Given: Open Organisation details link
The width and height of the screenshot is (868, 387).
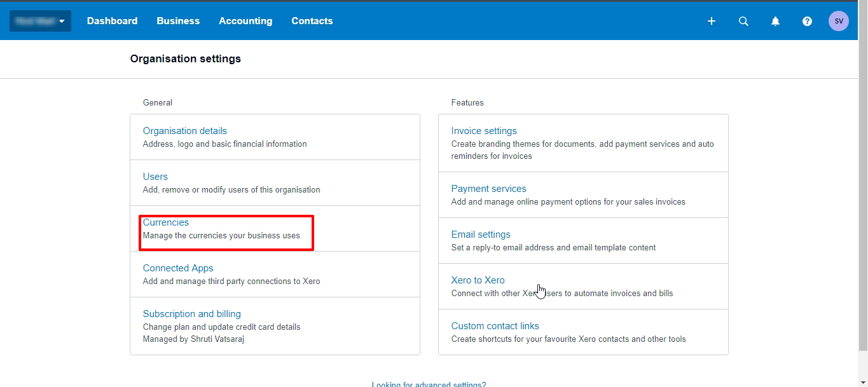Looking at the screenshot, I should pyautogui.click(x=185, y=131).
